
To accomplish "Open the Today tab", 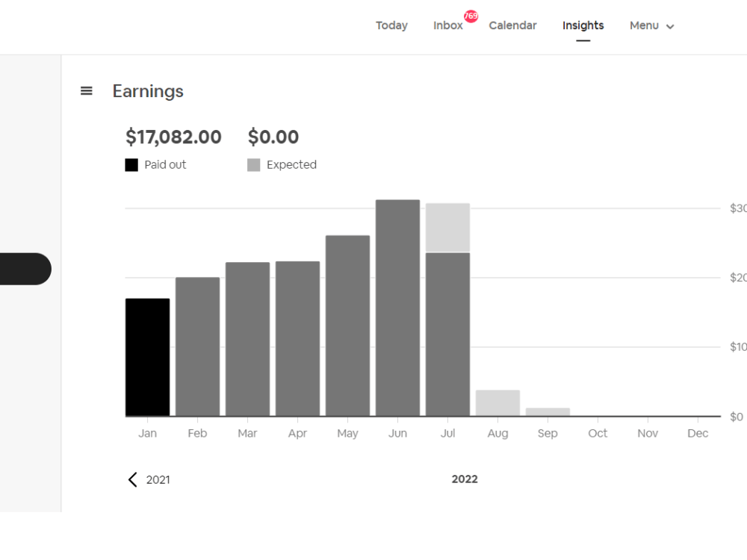I will (x=391, y=25).
